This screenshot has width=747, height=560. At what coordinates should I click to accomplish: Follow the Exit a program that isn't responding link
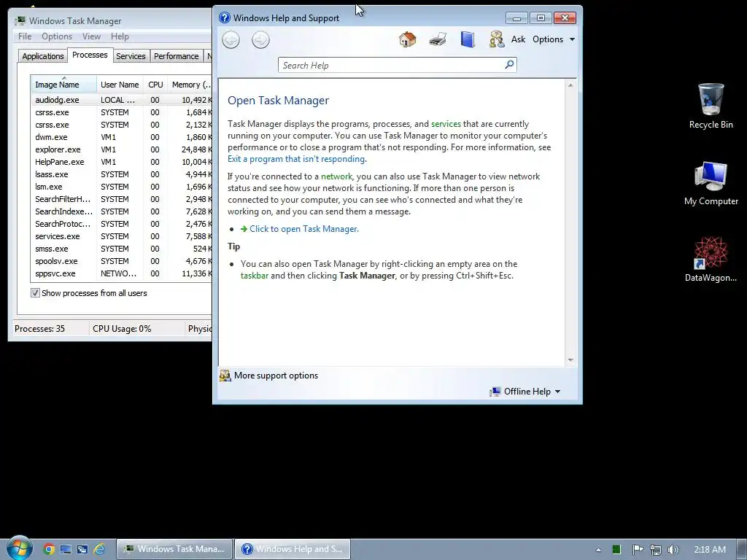click(x=297, y=158)
